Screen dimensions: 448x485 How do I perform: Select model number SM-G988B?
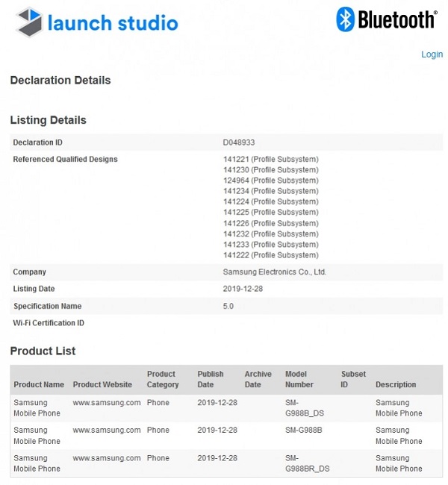[x=303, y=431]
